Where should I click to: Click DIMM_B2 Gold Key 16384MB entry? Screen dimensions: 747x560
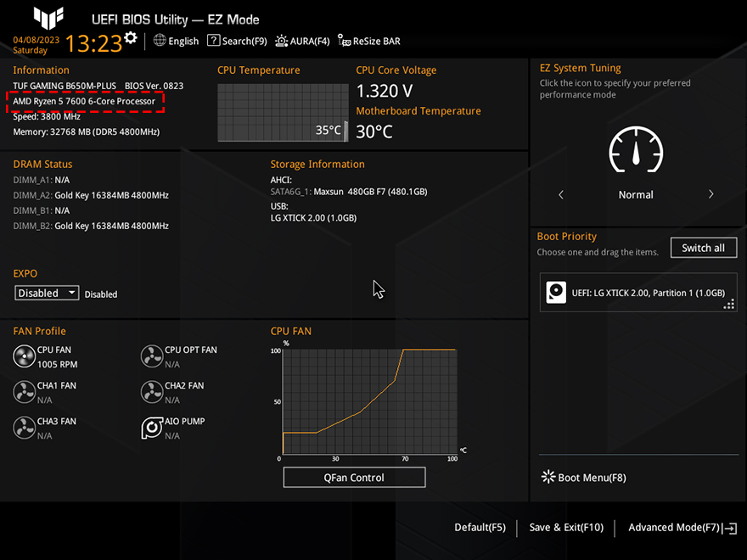pos(91,226)
